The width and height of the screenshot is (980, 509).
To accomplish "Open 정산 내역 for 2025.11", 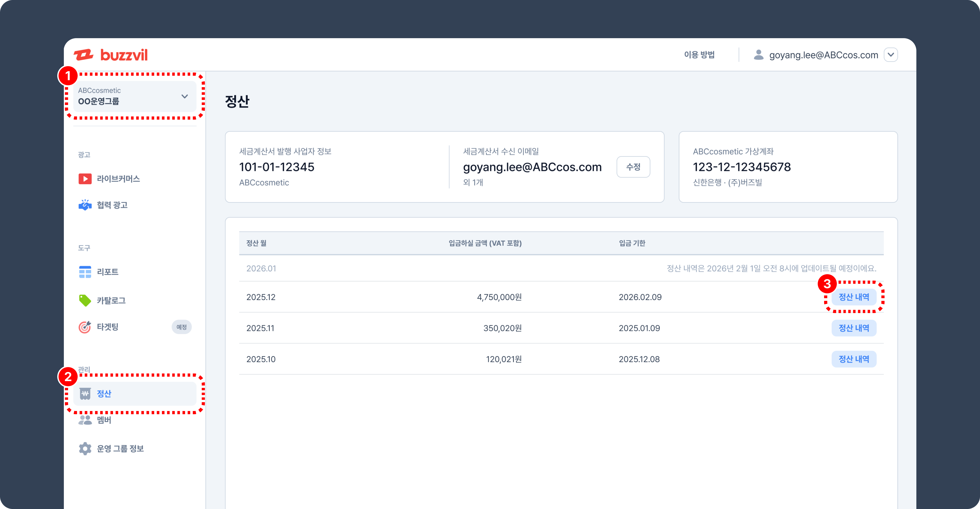I will coord(854,328).
